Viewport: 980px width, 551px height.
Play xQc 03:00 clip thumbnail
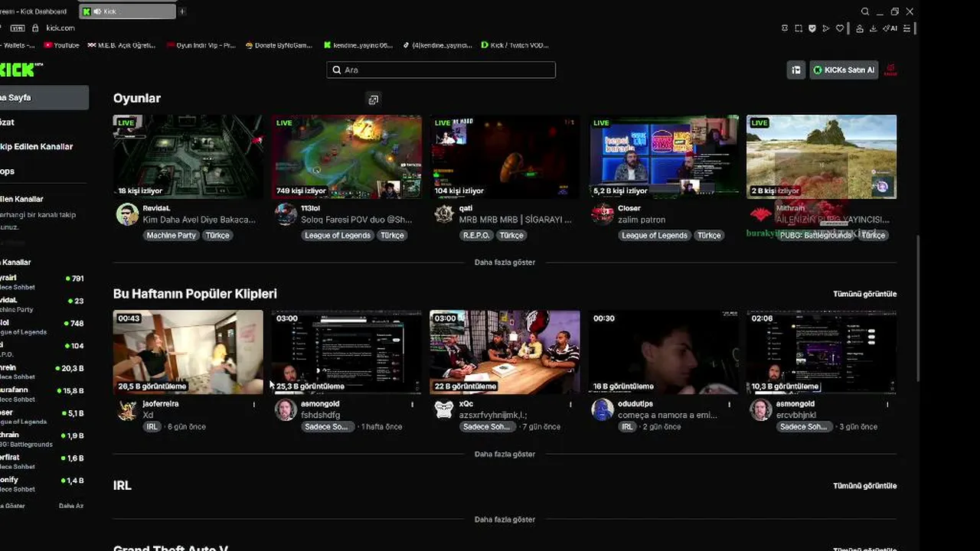(x=505, y=352)
